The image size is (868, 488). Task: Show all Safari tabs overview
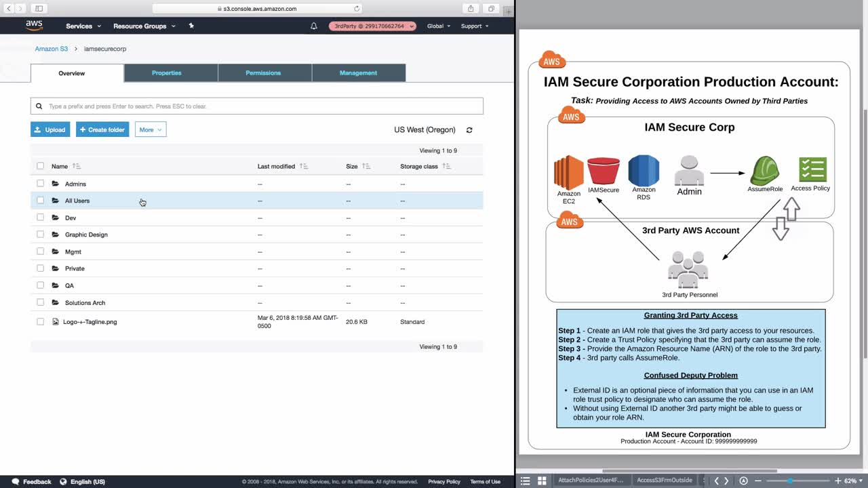point(491,8)
